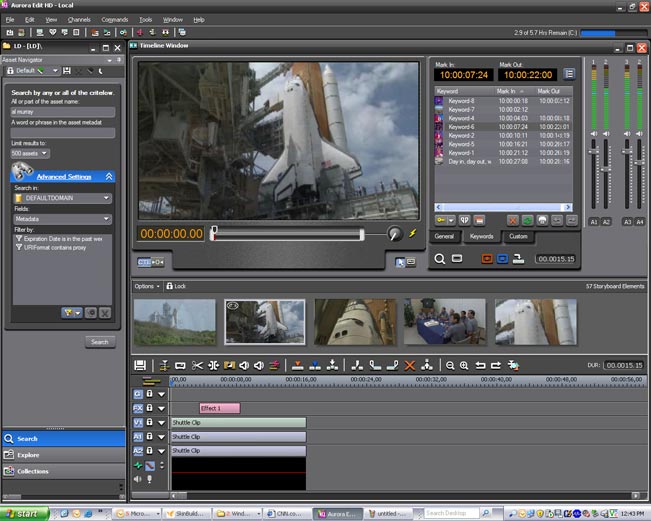
Task: Collapse the Advanced Settings section
Action: click(108, 176)
